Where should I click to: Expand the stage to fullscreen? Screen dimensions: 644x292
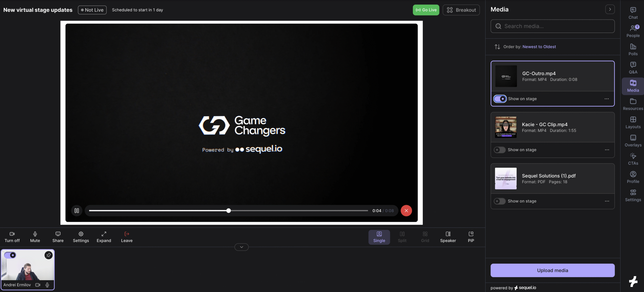104,237
